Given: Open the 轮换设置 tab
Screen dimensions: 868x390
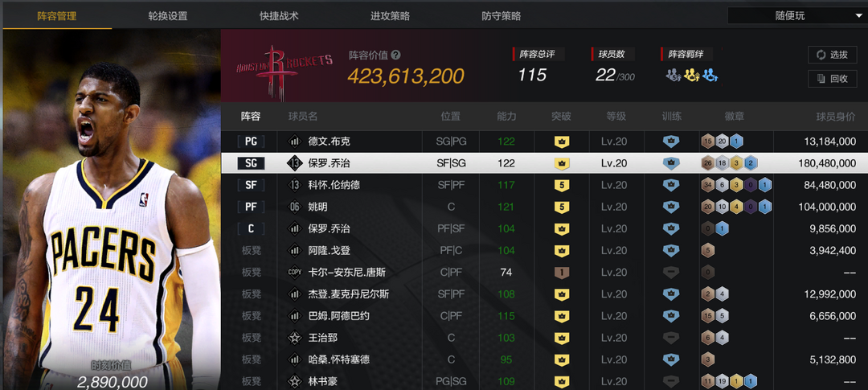Looking at the screenshot, I should (x=168, y=15).
